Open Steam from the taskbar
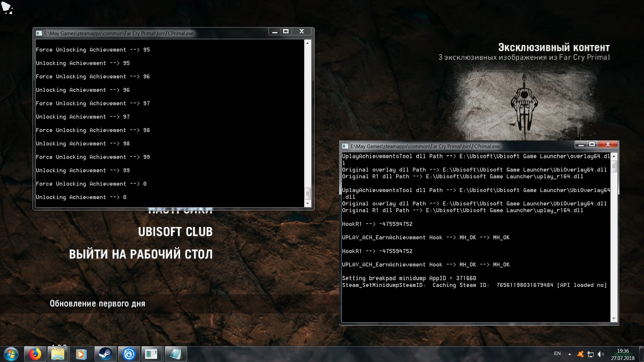The image size is (644, 362). point(105,354)
